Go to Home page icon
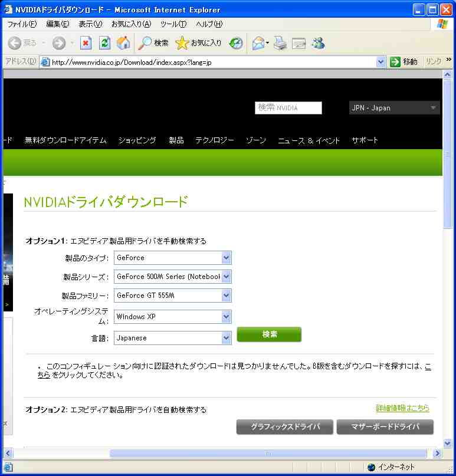456x476 pixels. 123,43
